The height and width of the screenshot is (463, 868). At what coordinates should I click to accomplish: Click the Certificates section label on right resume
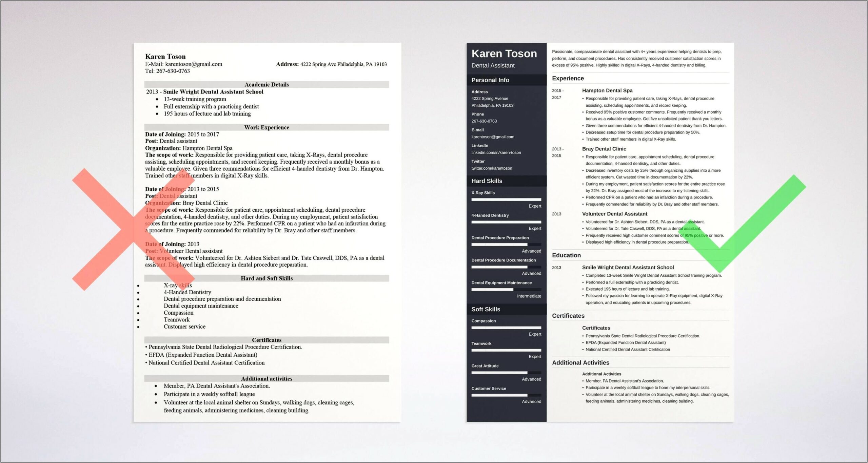pos(569,316)
